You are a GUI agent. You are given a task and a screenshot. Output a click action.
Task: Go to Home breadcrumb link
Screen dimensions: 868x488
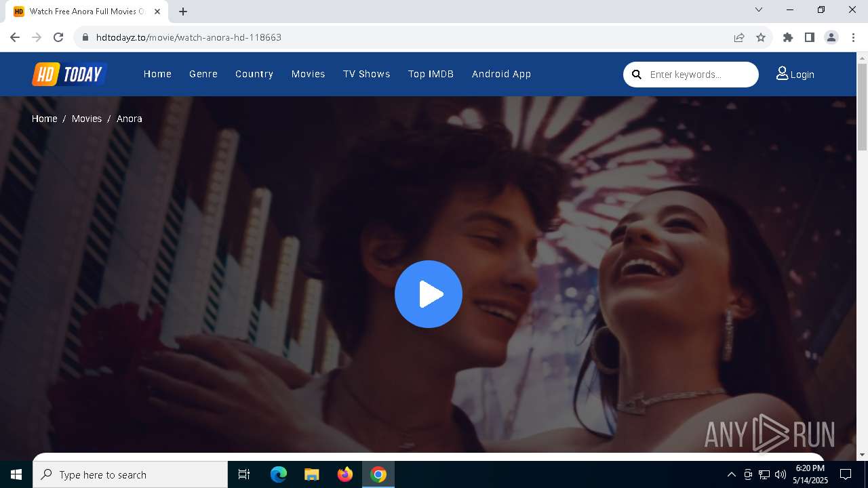coord(45,119)
